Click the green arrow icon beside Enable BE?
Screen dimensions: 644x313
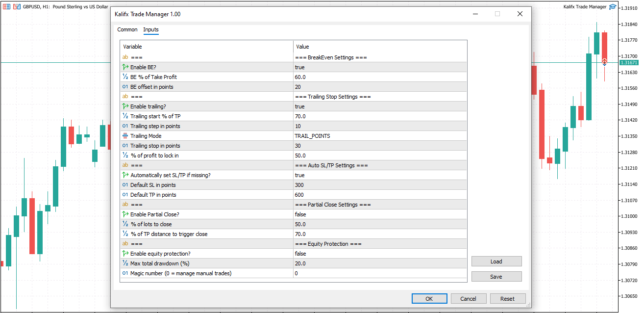(x=125, y=67)
